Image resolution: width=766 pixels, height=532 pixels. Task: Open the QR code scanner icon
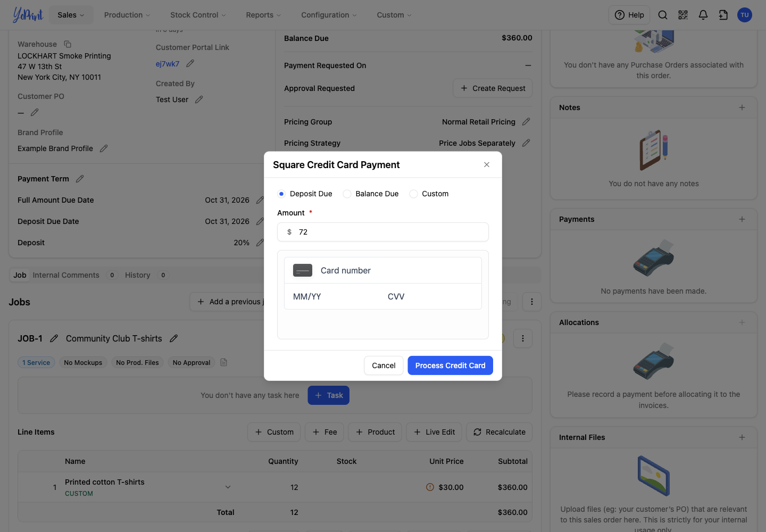coord(683,15)
